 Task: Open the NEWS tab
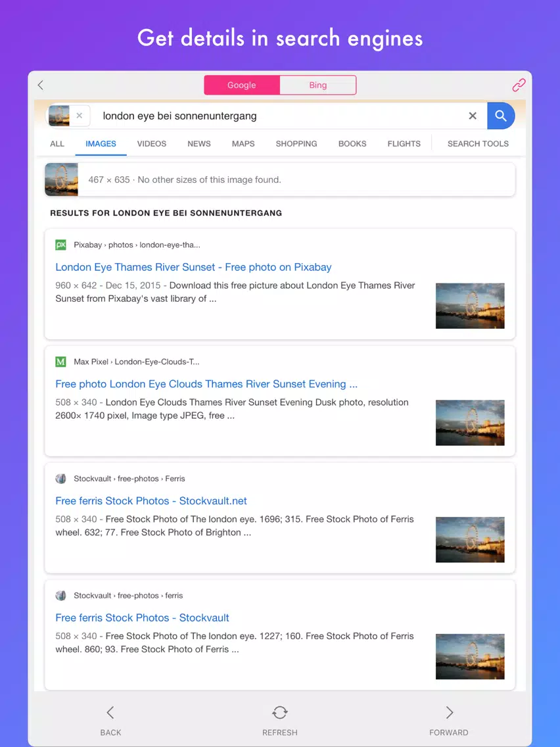click(x=199, y=144)
